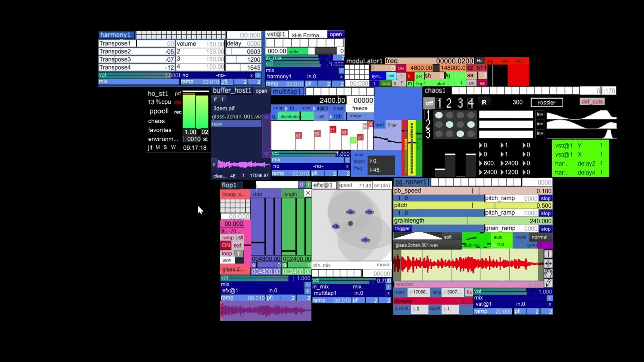Adjust the grainlength slider in gg.rainer1
This screenshot has height=362, width=644.
(473, 221)
